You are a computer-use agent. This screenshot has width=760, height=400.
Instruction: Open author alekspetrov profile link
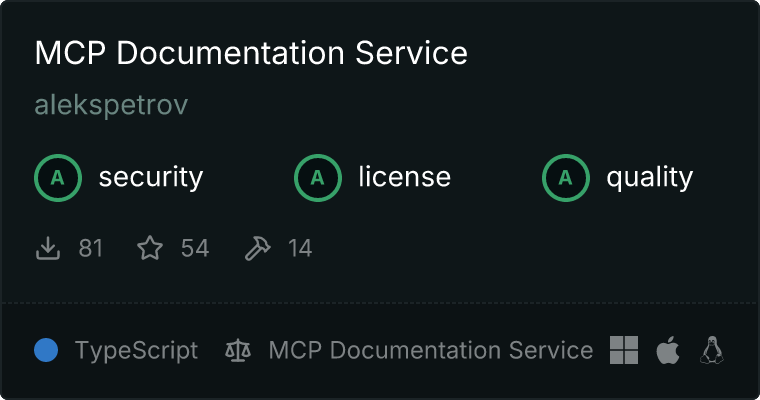pyautogui.click(x=111, y=105)
